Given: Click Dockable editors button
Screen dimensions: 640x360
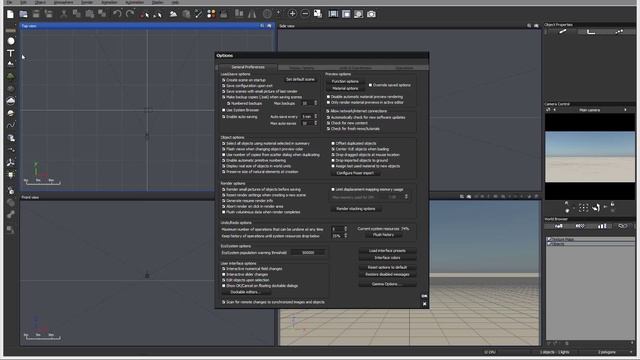Looking at the screenshot, I should coord(246,292).
